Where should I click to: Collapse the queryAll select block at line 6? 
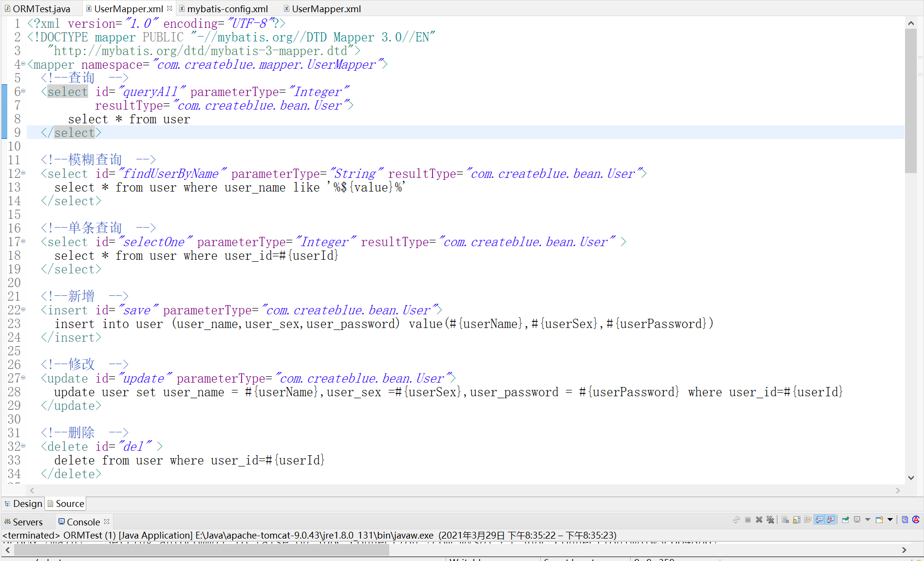[23, 91]
